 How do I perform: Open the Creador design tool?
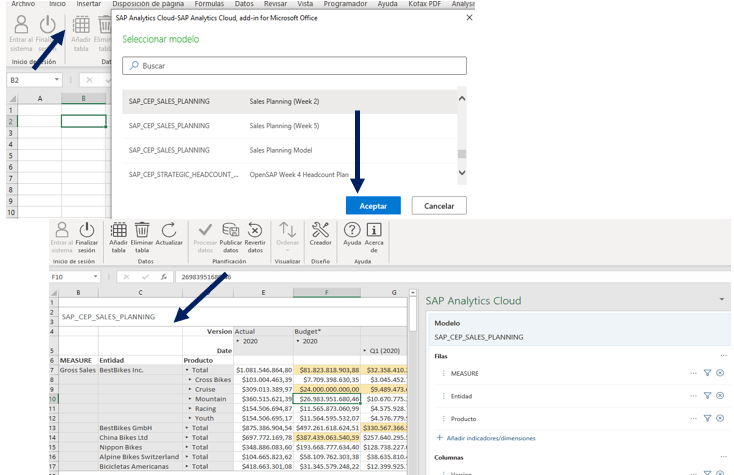click(x=320, y=231)
